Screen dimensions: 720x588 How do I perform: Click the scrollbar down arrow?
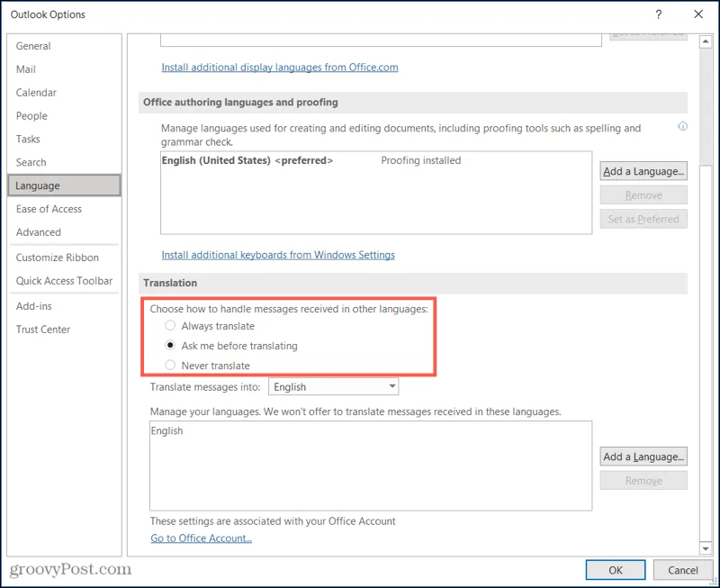706,548
